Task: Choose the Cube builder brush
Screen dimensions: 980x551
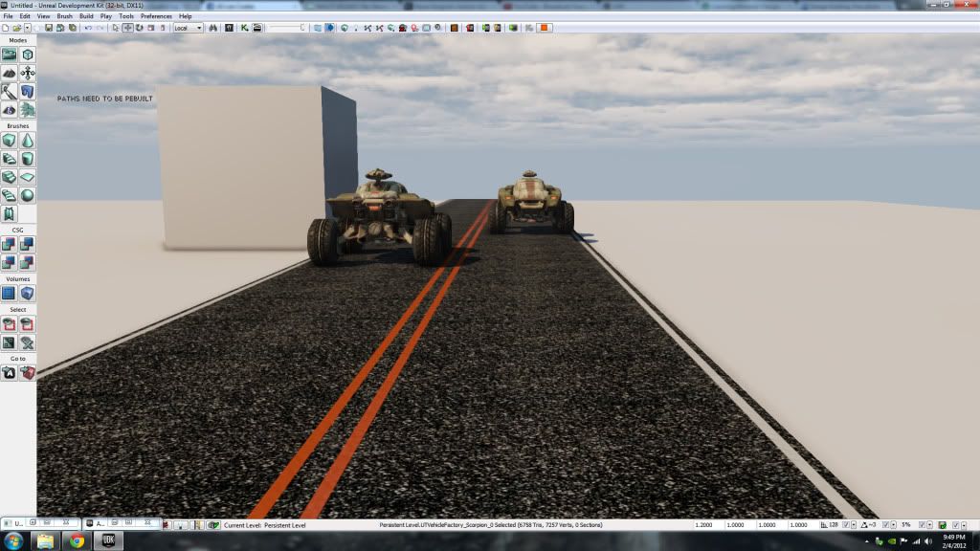Action: [9, 141]
